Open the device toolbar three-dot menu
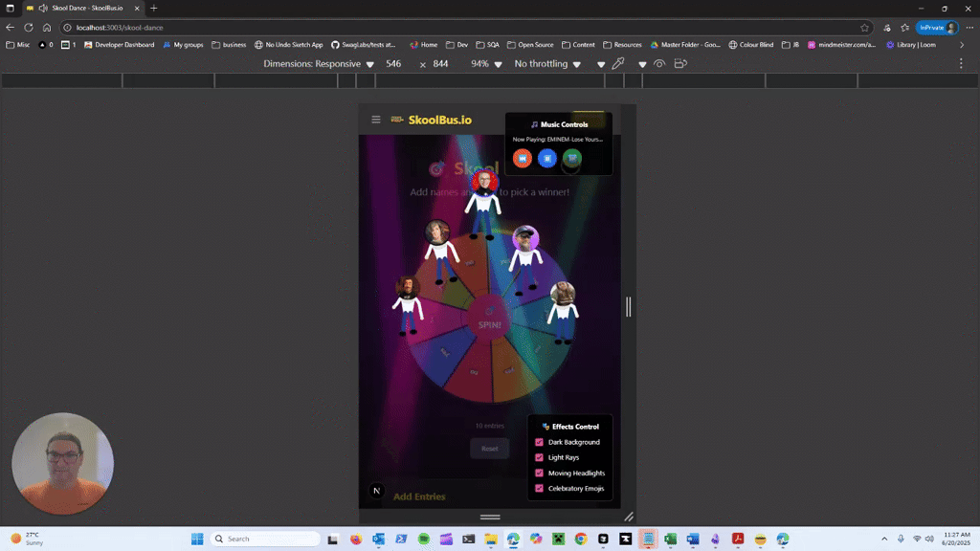 [x=961, y=64]
